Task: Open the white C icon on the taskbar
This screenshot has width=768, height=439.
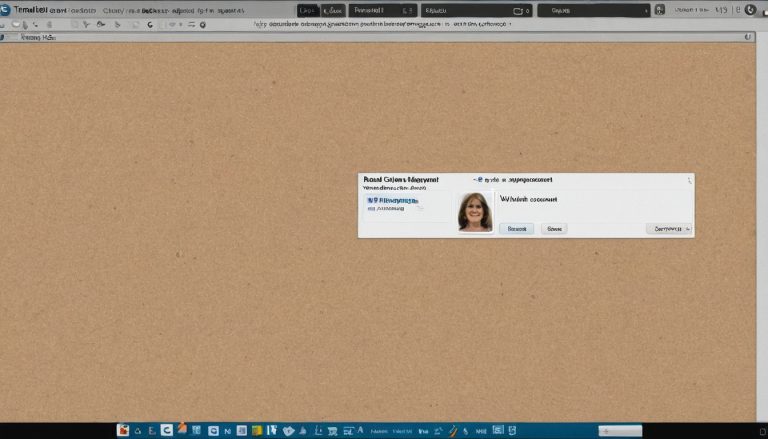Action: coord(167,430)
